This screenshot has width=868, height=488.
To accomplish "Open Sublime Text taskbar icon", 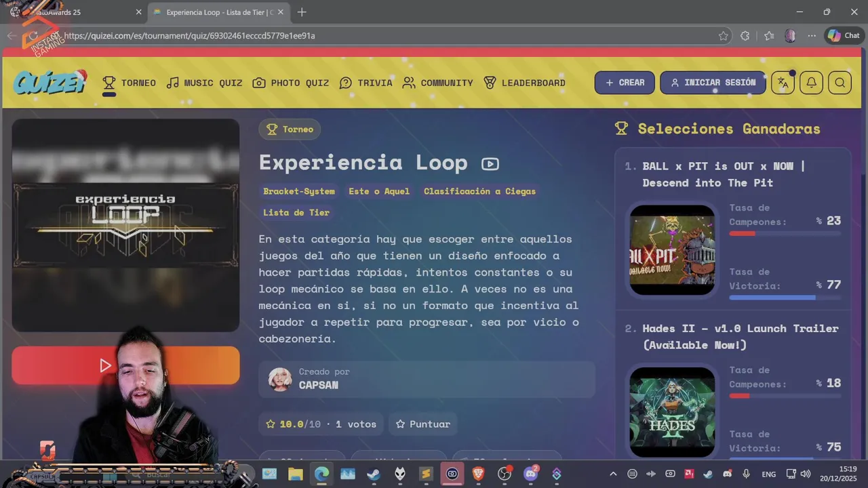I will [426, 474].
